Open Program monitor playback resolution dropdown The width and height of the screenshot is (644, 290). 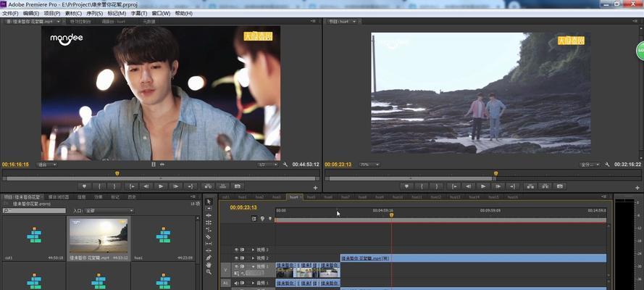point(590,165)
